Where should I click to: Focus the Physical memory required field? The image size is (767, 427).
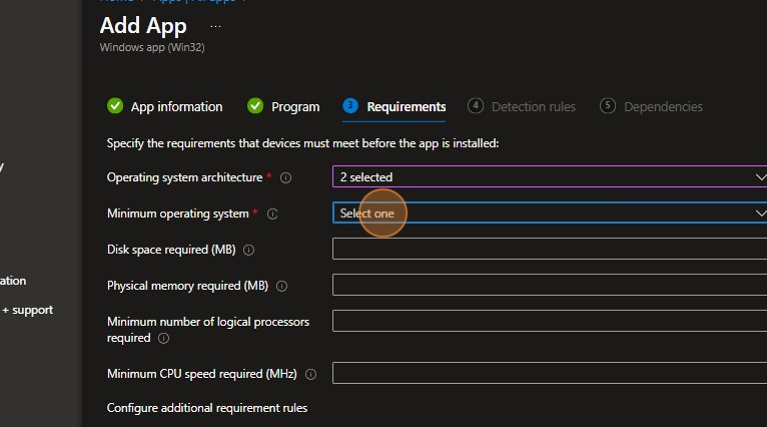point(549,285)
